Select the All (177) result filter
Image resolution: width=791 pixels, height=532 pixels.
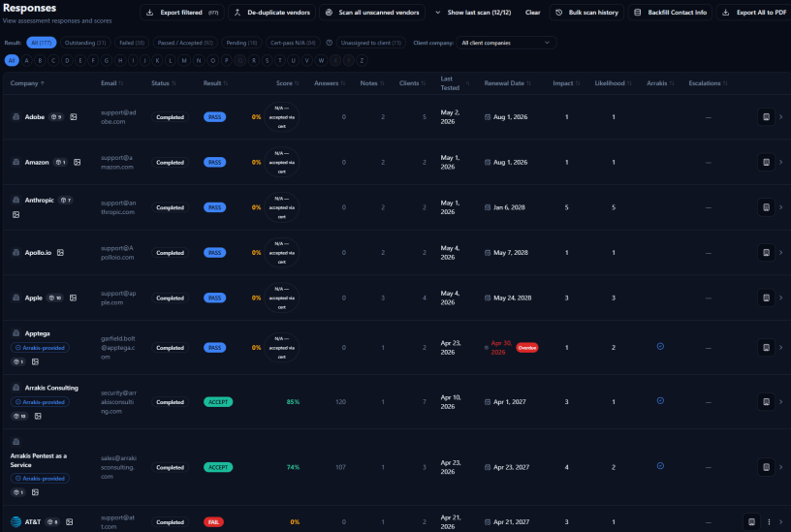coord(42,43)
